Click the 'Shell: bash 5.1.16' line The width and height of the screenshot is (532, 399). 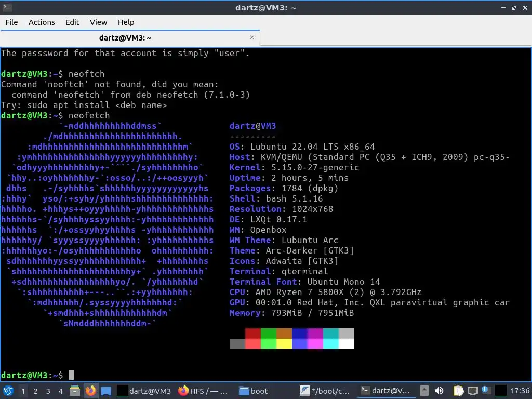[276, 198]
